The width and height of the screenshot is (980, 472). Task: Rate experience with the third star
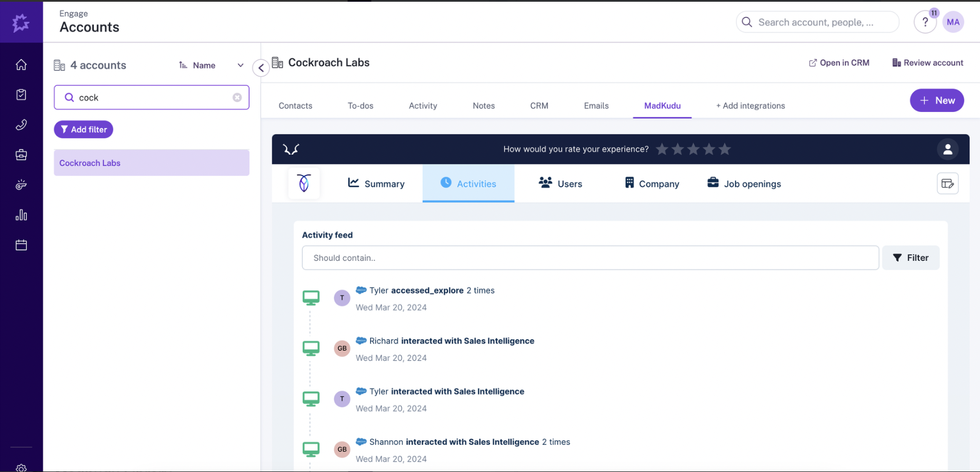point(693,149)
